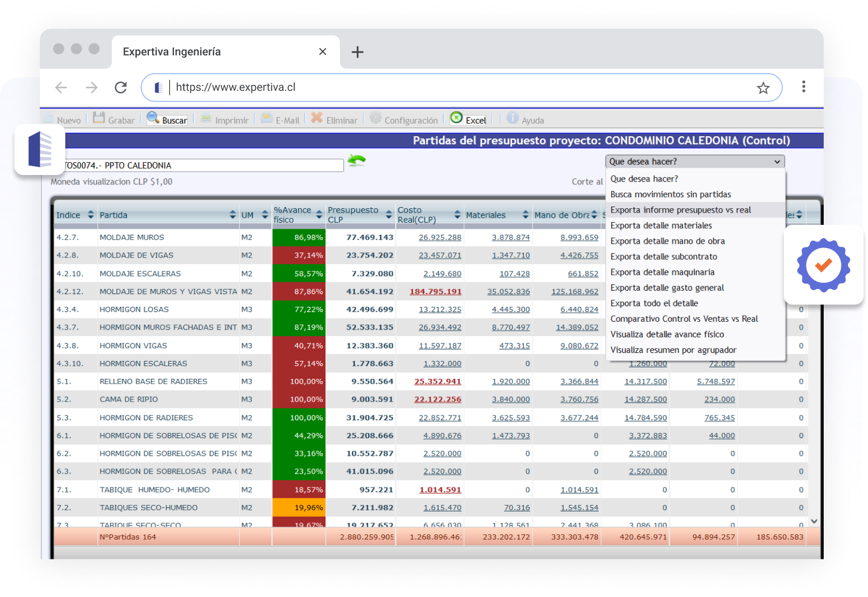Bookmark page with the star icon
The height and width of the screenshot is (597, 868).
[763, 88]
